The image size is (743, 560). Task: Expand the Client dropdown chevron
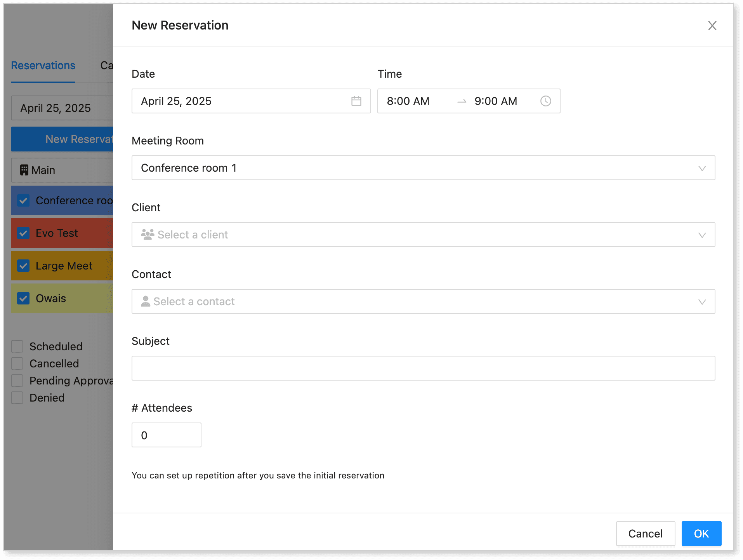pyautogui.click(x=702, y=235)
